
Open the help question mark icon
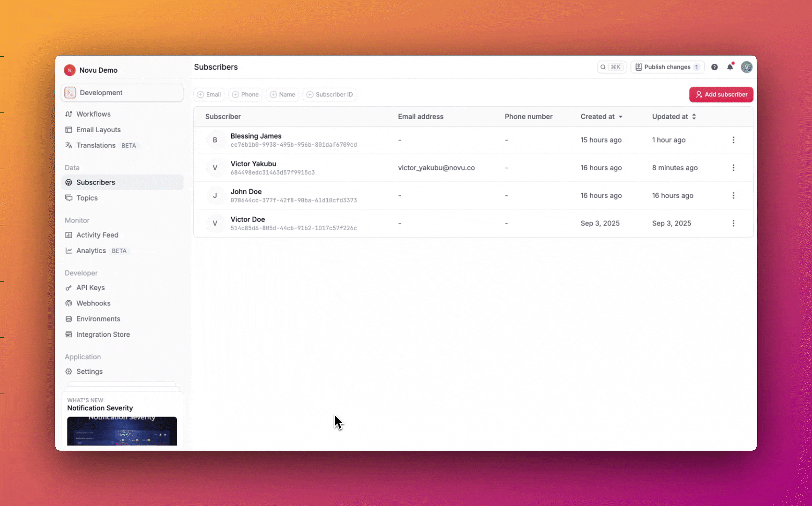coord(714,67)
